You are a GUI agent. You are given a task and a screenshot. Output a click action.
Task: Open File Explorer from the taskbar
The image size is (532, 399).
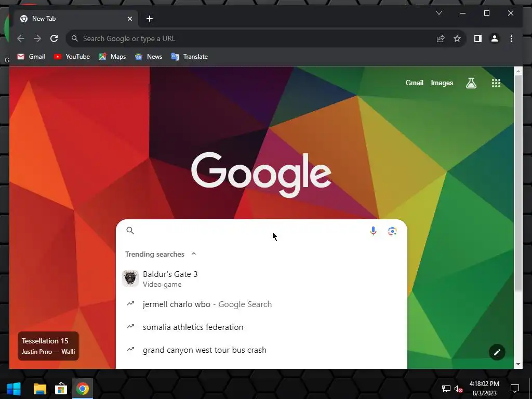tap(39, 389)
